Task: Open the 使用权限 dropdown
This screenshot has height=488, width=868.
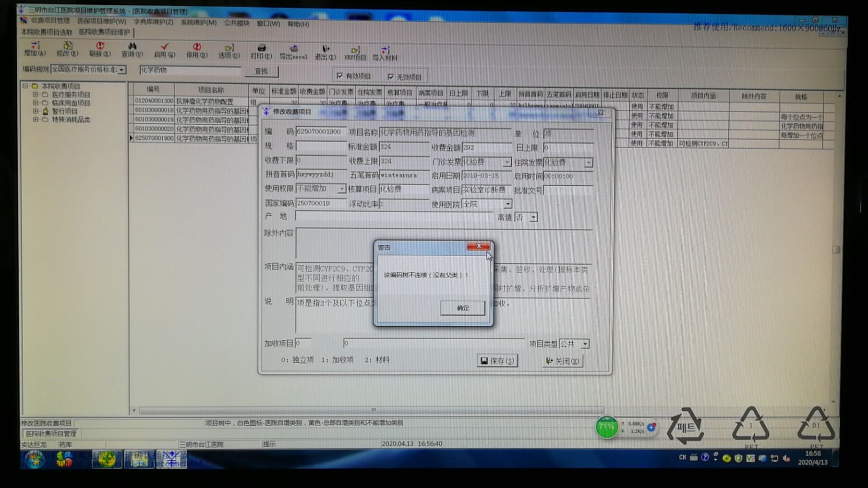Action: point(341,189)
